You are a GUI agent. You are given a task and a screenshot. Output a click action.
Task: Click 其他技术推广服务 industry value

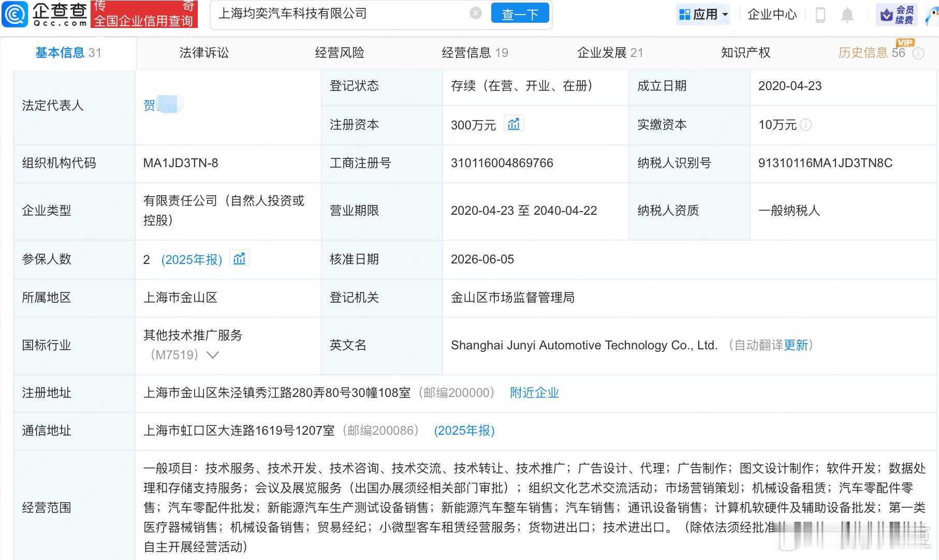(x=193, y=335)
